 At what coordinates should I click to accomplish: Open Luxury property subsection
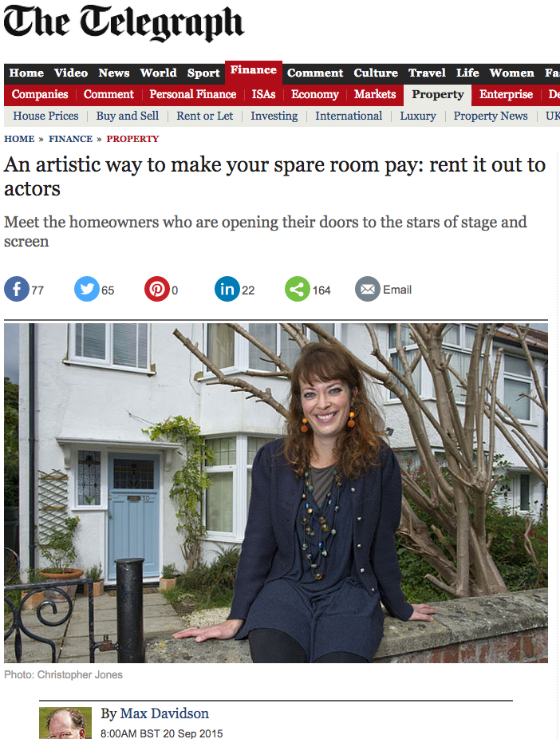(418, 116)
